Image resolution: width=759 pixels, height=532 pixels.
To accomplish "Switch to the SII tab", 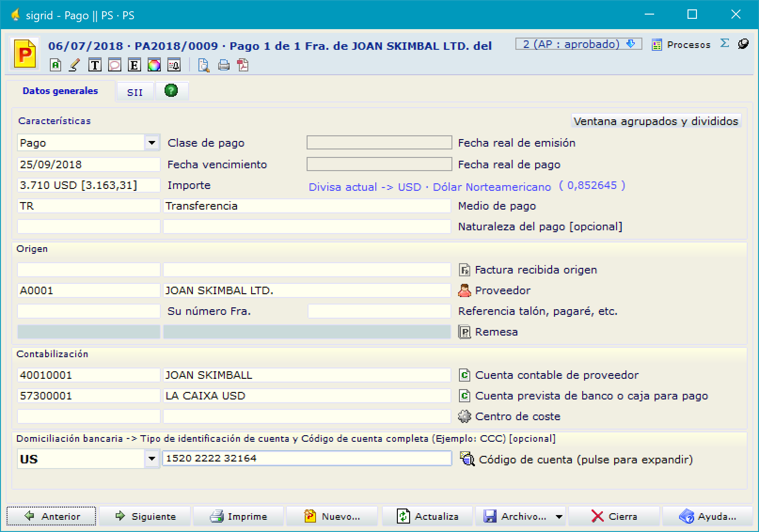I will pos(135,92).
